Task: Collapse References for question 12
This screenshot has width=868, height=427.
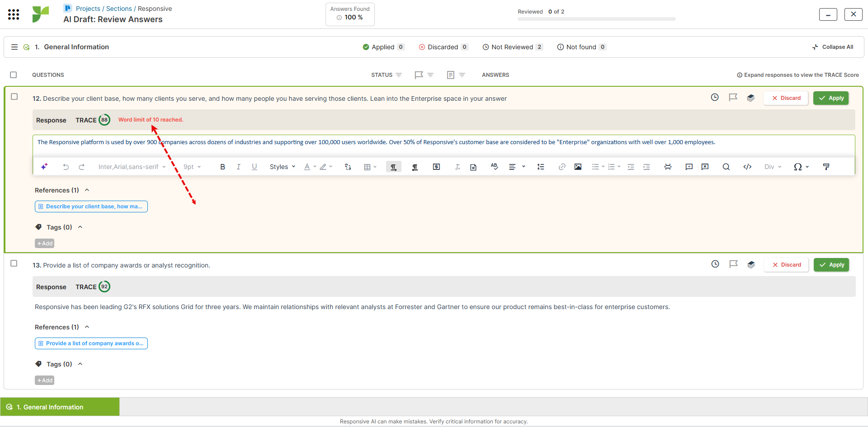Action: pyautogui.click(x=87, y=190)
